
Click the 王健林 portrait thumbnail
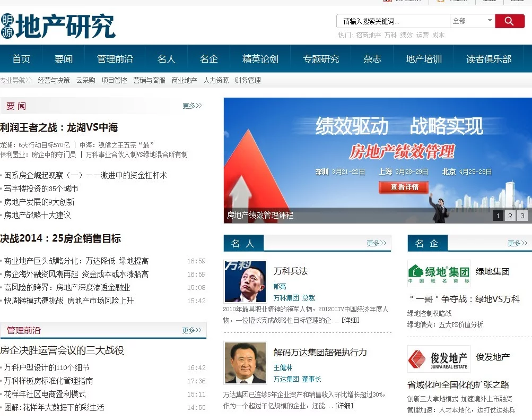point(245,363)
